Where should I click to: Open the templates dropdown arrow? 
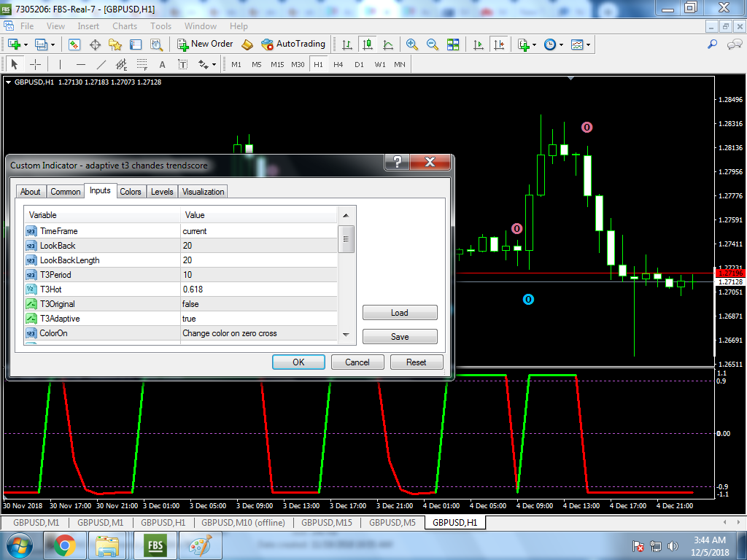[x=589, y=44]
